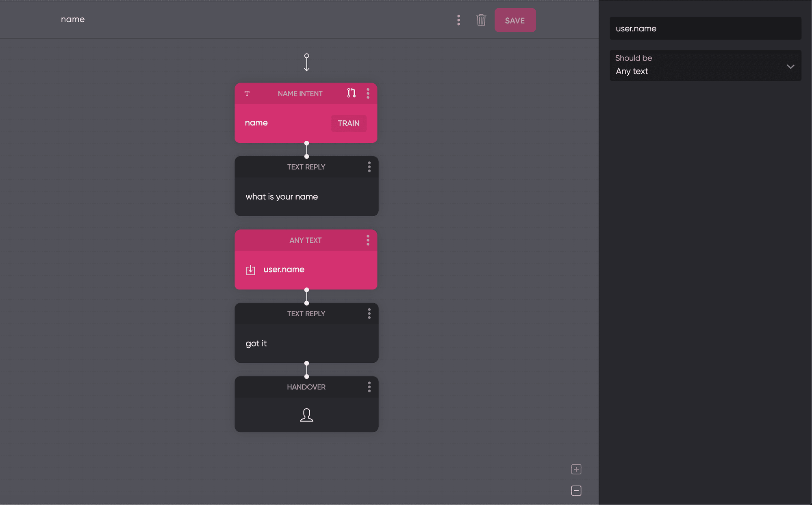The width and height of the screenshot is (812, 505).
Task: Open Name Intent node three-dot menu
Action: click(368, 94)
